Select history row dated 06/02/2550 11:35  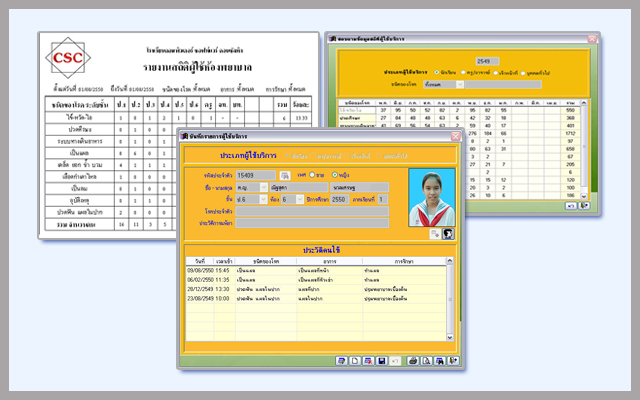tap(316, 280)
